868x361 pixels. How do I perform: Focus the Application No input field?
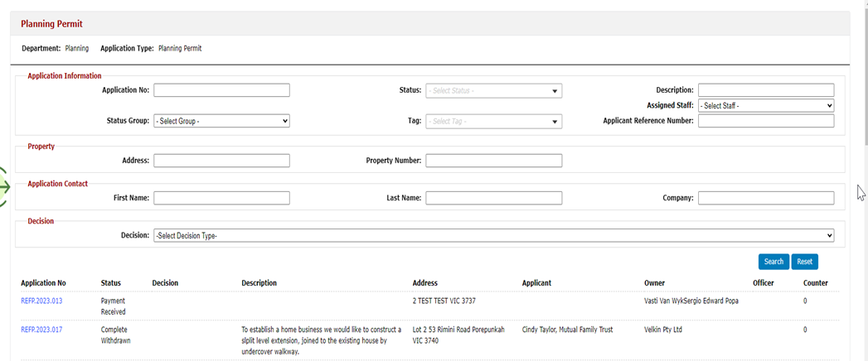click(x=221, y=90)
